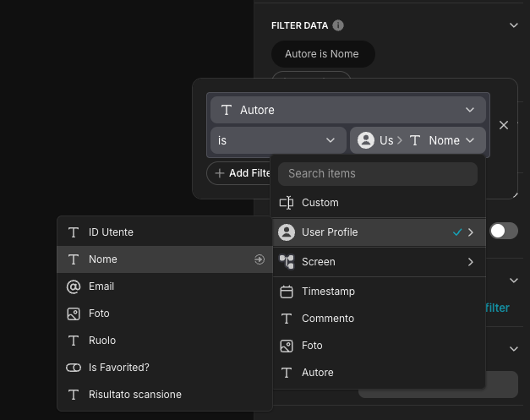
Task: Click the info icon beside Filter Data
Action: pos(338,25)
